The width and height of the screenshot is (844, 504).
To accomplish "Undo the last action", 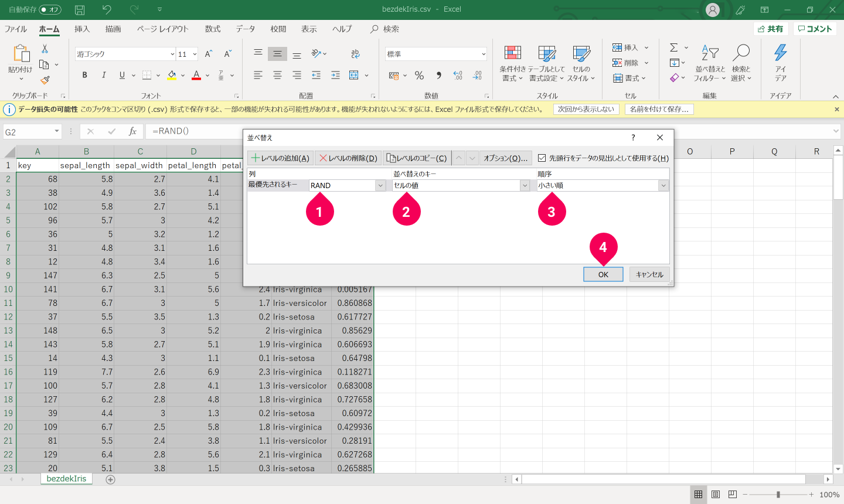I will point(107,9).
